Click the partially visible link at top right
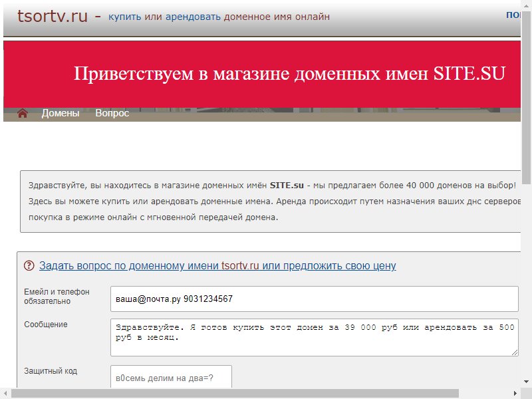 click(513, 15)
